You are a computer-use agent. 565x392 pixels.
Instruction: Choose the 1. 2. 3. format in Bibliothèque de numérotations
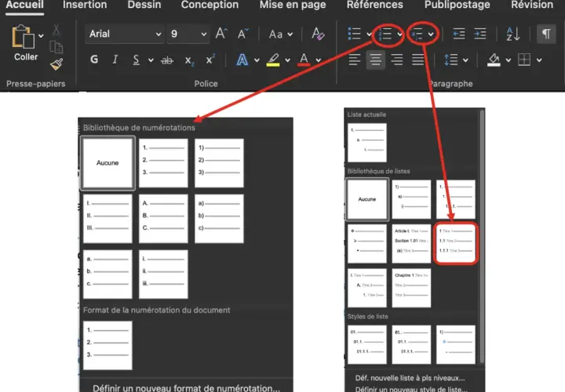(163, 163)
